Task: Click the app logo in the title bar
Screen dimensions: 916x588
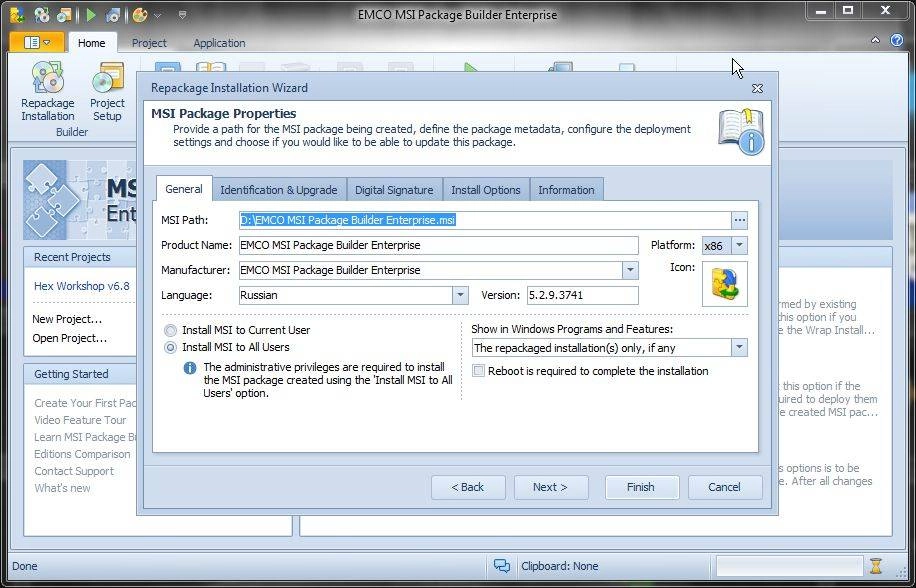Action: tap(17, 15)
